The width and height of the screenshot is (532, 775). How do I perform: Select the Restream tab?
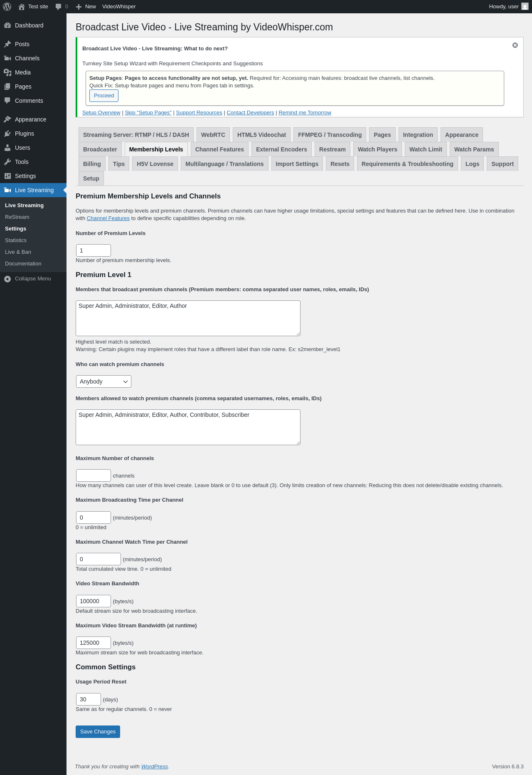pos(332,149)
